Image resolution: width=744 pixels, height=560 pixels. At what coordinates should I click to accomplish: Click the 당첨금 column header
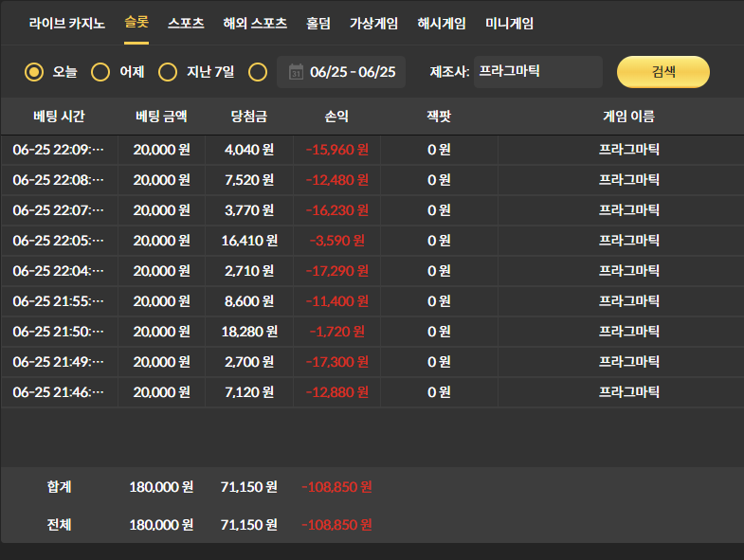click(249, 117)
